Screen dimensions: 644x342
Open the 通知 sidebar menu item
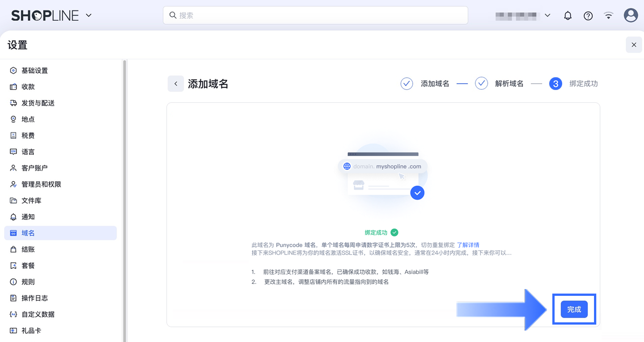point(61,217)
